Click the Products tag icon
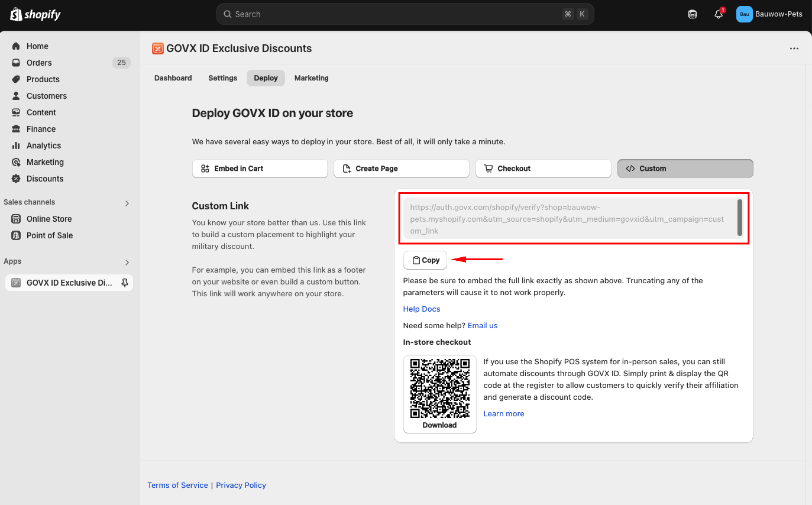Screen dimensions: 812x505 [16, 79]
